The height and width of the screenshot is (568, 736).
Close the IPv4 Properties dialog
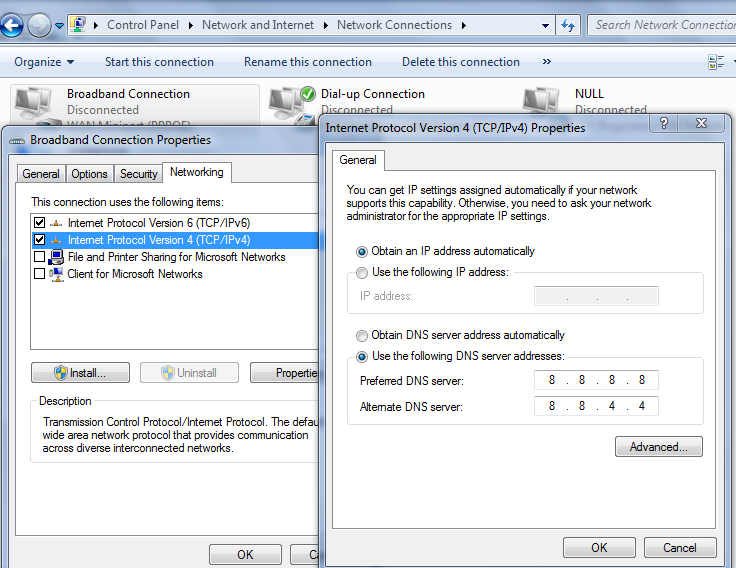[x=701, y=123]
